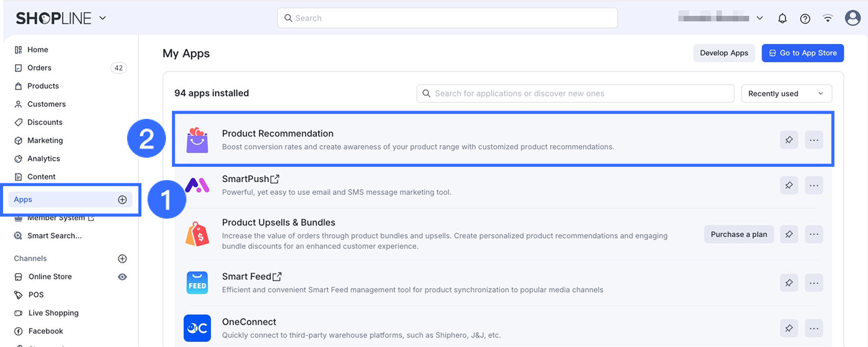Pin the Product Recommendation app
The height and width of the screenshot is (347, 868).
(x=789, y=140)
